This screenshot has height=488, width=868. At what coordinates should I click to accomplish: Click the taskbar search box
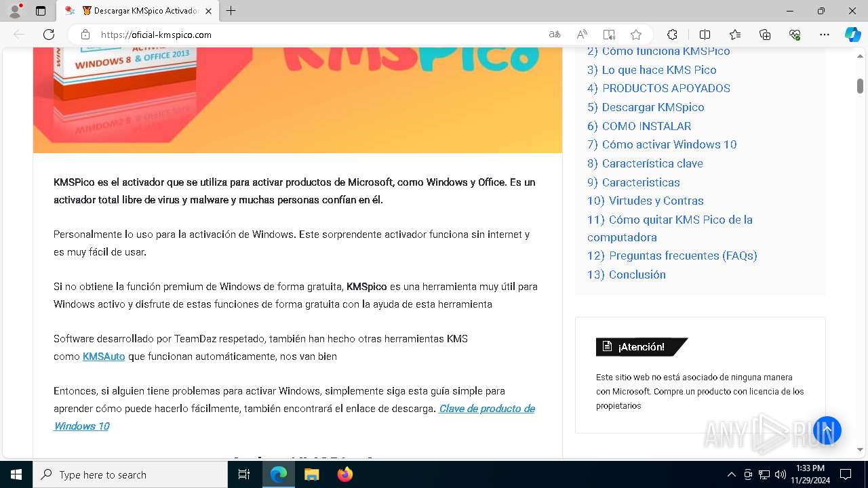[130, 474]
